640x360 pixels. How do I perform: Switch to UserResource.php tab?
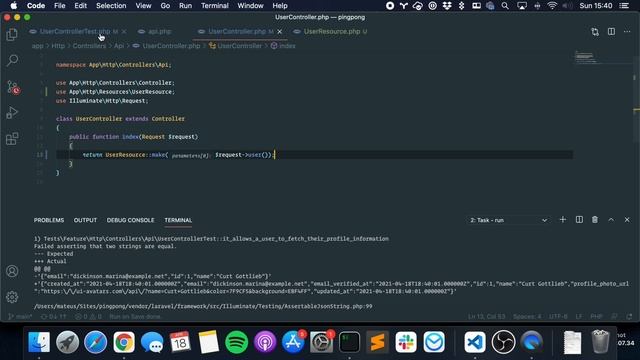point(332,31)
